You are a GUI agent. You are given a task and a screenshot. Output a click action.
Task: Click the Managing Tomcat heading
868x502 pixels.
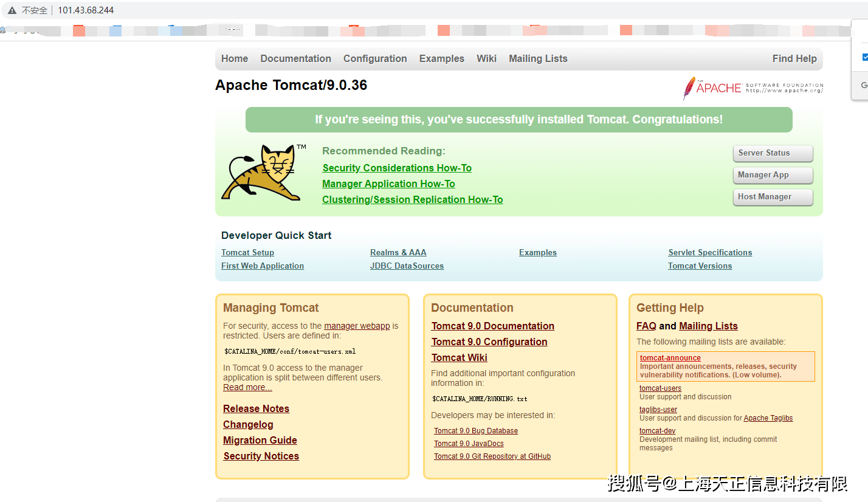pos(271,308)
